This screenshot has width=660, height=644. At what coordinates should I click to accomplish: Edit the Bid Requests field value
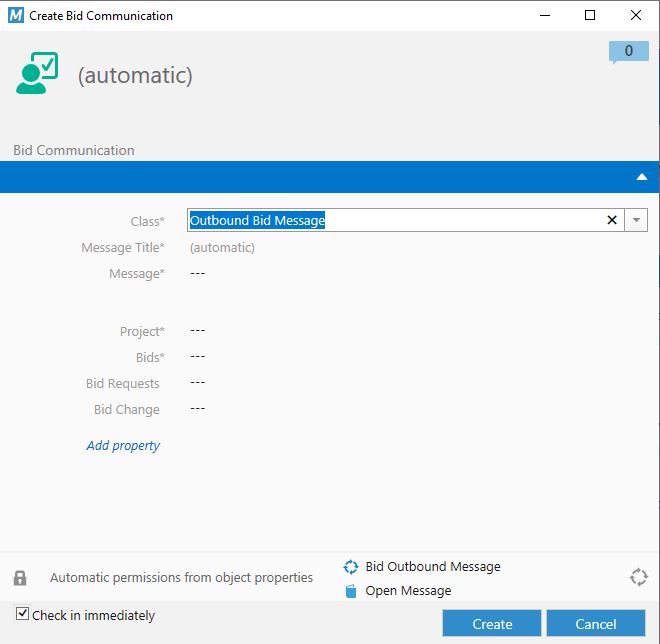(x=197, y=383)
